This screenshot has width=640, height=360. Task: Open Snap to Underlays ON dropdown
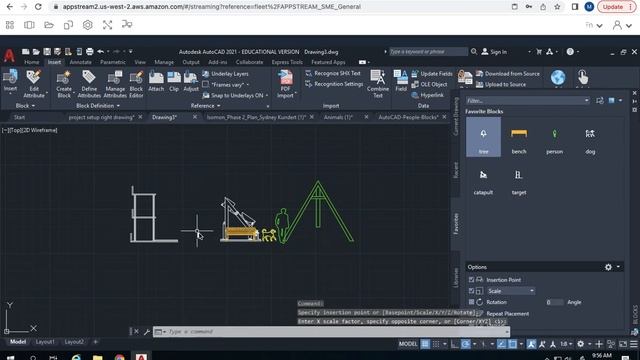pos(267,96)
